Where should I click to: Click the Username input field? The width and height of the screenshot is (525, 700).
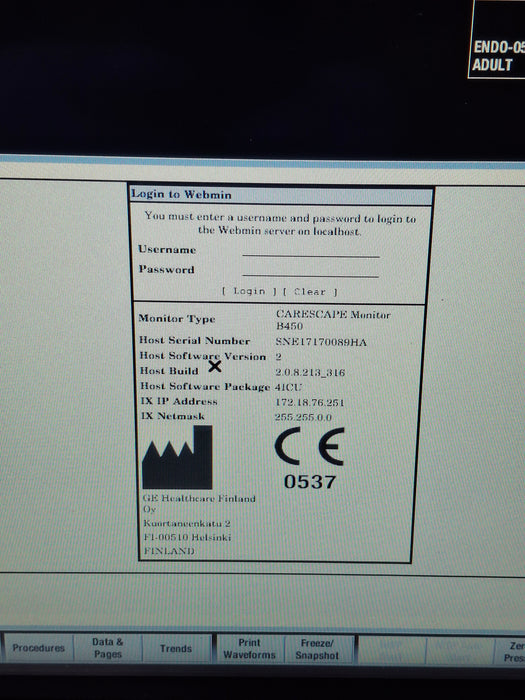coord(311,251)
